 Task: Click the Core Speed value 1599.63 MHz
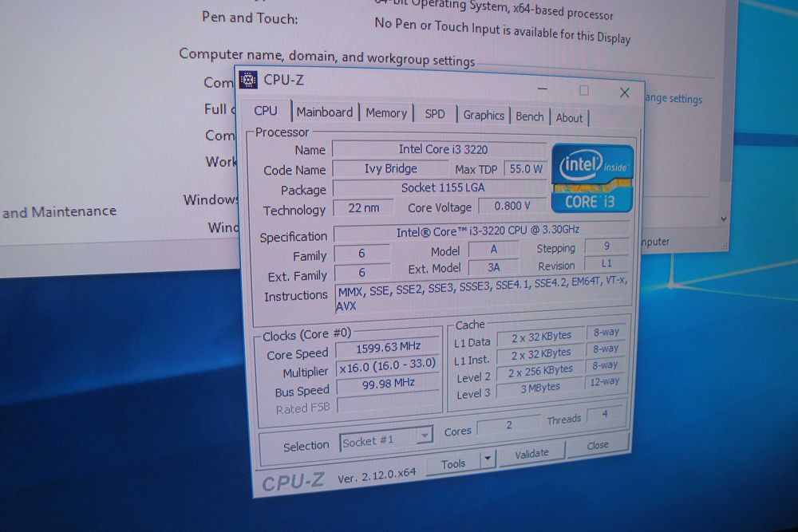pos(388,348)
